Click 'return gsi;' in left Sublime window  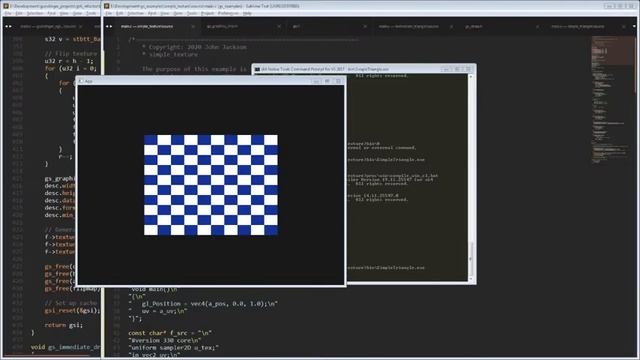pos(64,325)
